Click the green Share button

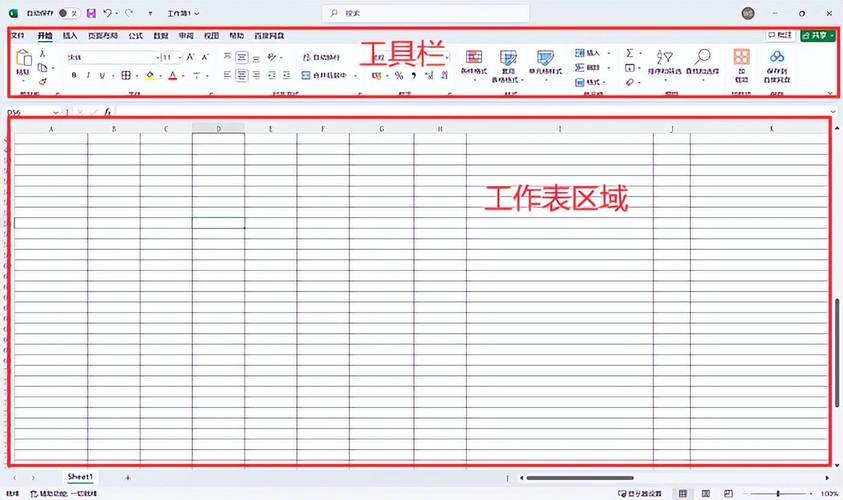817,35
